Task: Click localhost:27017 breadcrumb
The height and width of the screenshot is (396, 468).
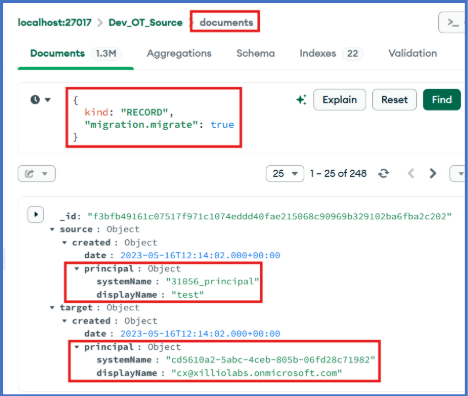Action: pos(55,23)
